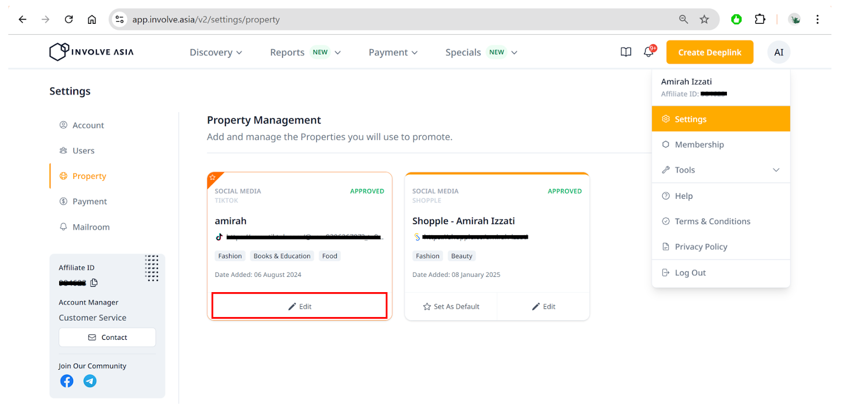Expand the Discovery dropdown menu
Image resolution: width=868 pixels, height=413 pixels.
tap(215, 53)
